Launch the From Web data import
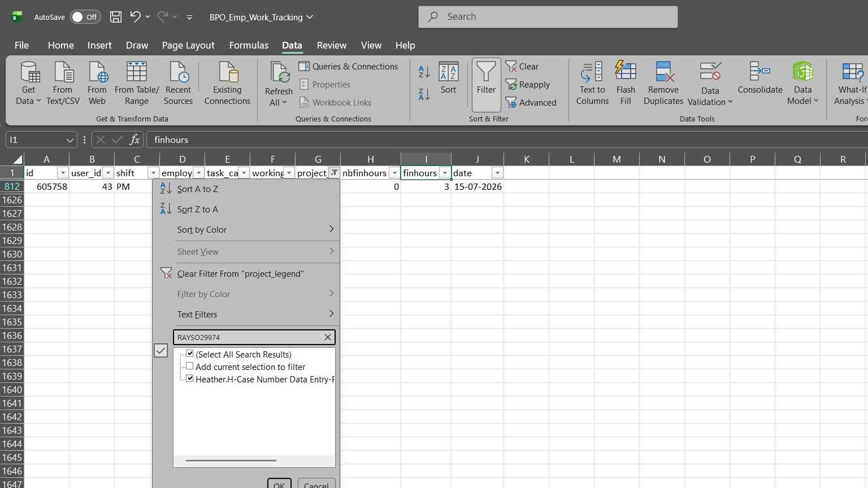The height and width of the screenshot is (488, 868). coord(97,84)
